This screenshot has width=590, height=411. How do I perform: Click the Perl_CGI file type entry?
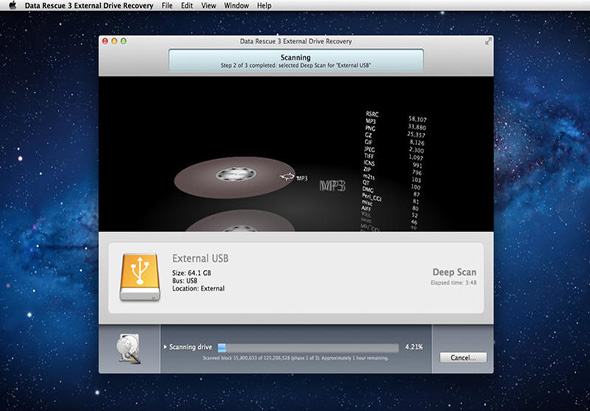pyautogui.click(x=372, y=197)
